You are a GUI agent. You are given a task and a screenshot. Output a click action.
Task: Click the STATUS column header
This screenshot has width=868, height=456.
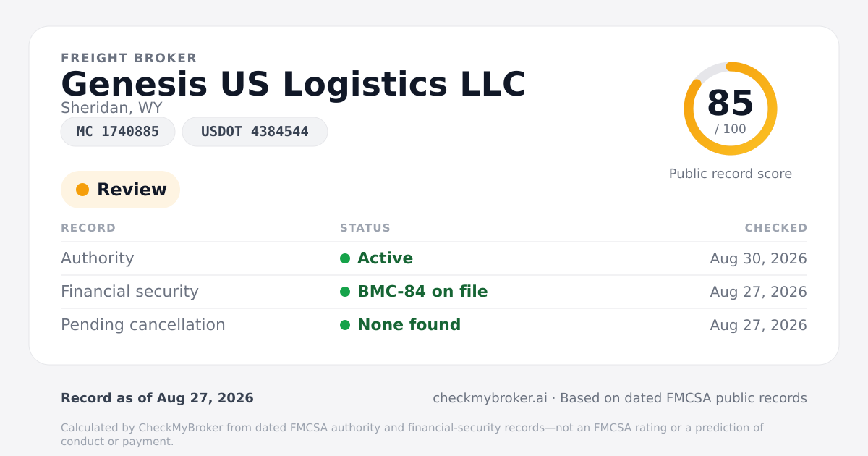(x=365, y=228)
